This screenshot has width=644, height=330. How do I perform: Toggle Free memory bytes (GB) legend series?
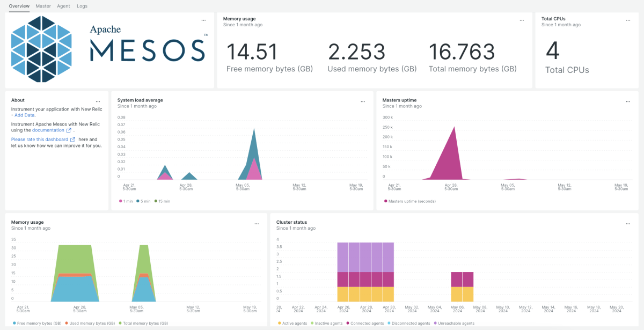36,323
